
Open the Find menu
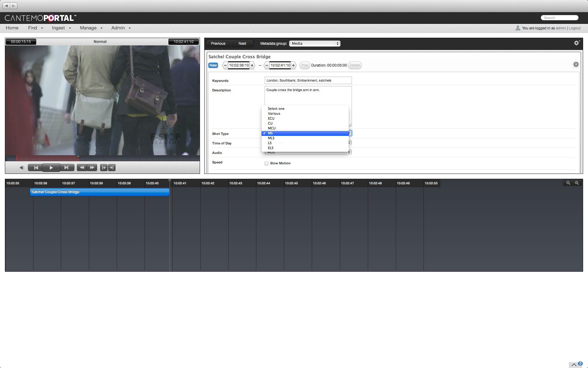tap(36, 28)
